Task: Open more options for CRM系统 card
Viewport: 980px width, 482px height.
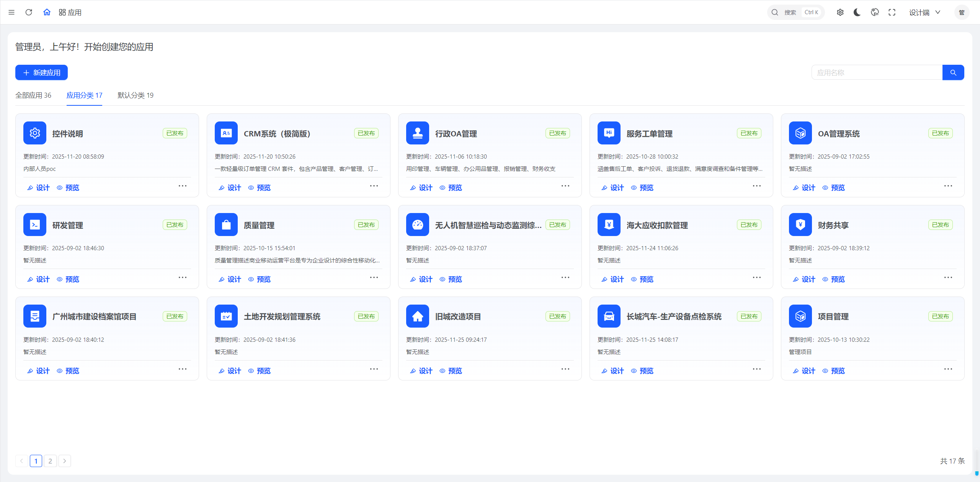Action: 374,186
